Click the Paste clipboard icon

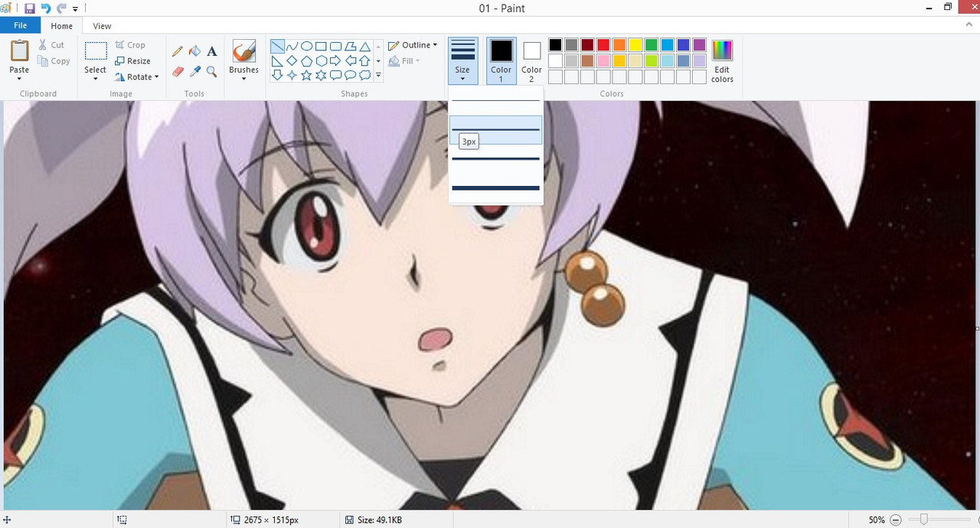pos(19,51)
